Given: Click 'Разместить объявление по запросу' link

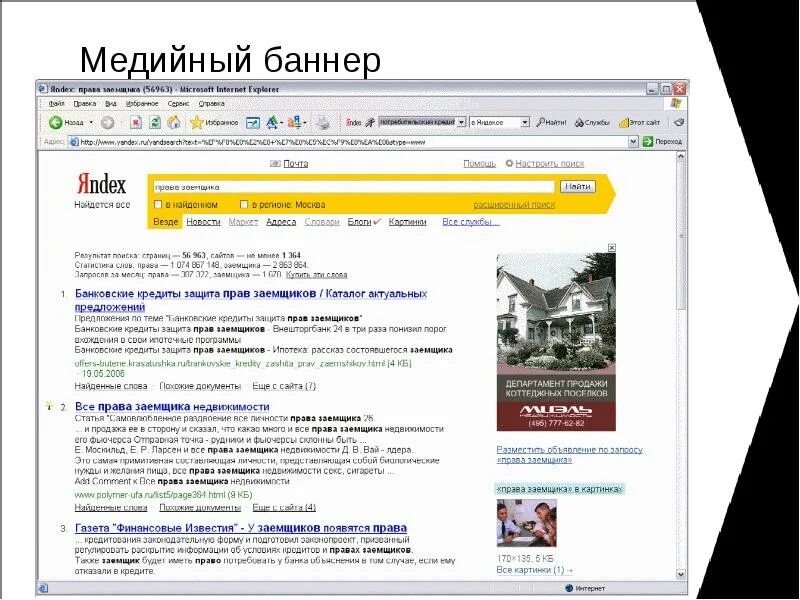Looking at the screenshot, I should [569, 455].
